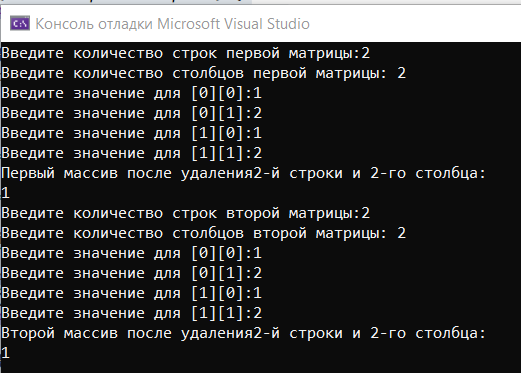The image size is (521, 373).
Task: Click the "Первый массив после удаления" output line
Action: point(244,173)
